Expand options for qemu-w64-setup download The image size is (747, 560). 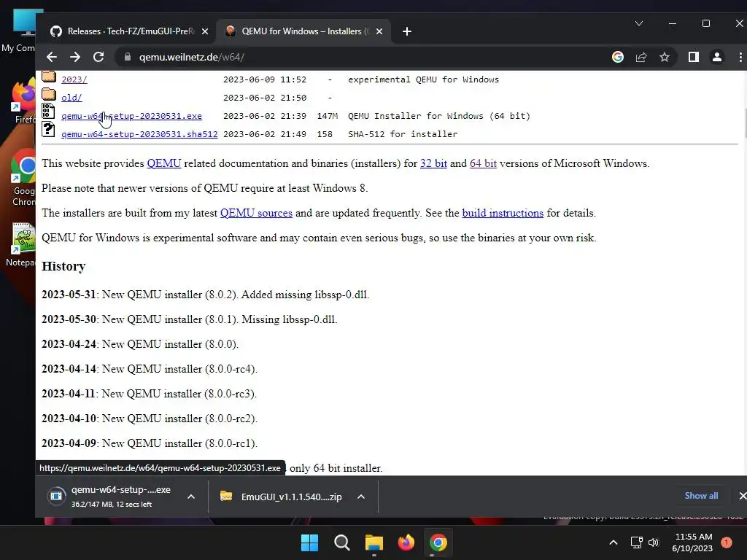(x=191, y=497)
